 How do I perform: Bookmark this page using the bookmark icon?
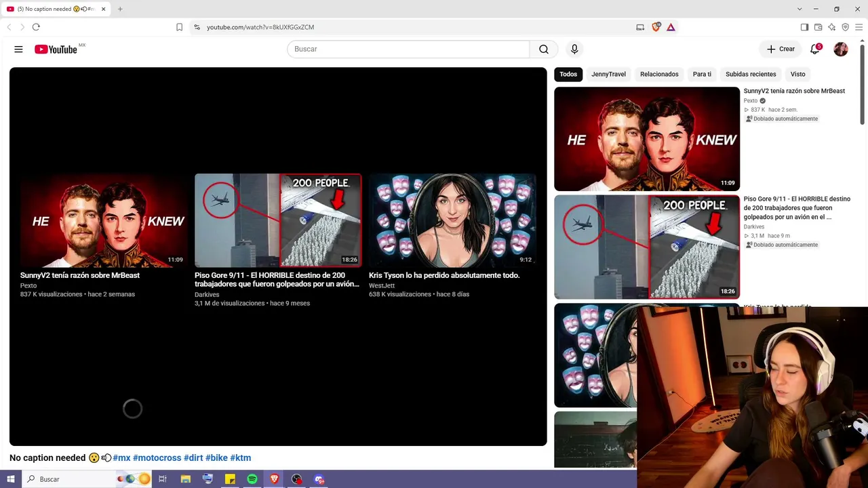179,27
